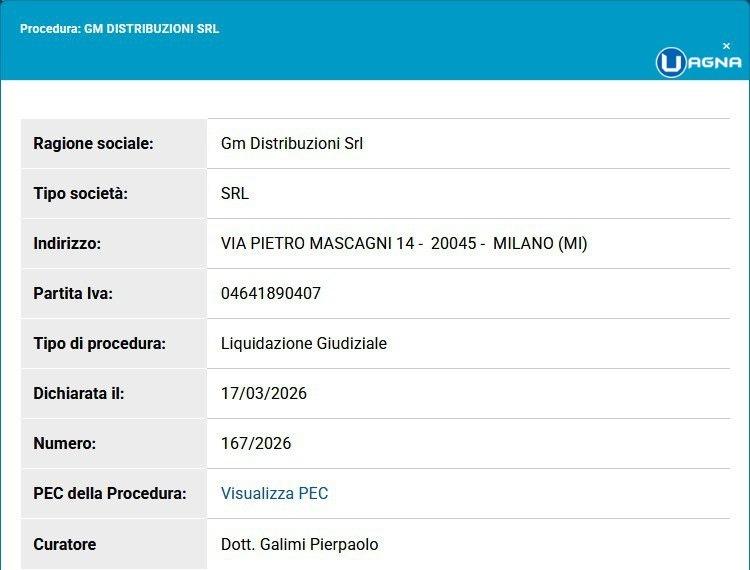The height and width of the screenshot is (570, 750).
Task: Select the 'Tipo di procedura:' label
Action: pos(99,343)
